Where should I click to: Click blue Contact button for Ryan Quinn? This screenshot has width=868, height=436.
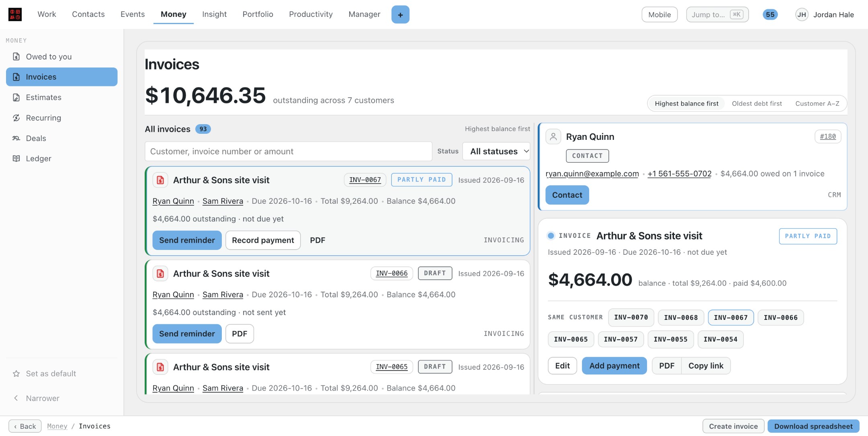[567, 195]
